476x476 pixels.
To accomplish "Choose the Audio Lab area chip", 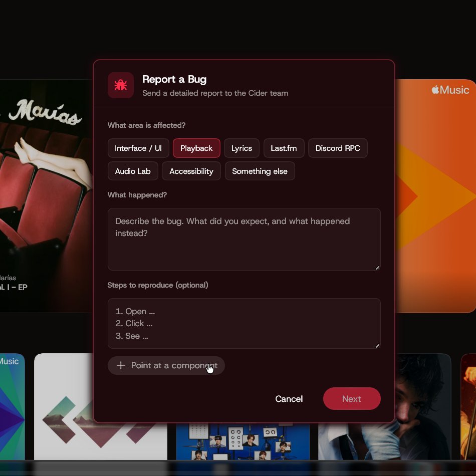I will 133,171.
